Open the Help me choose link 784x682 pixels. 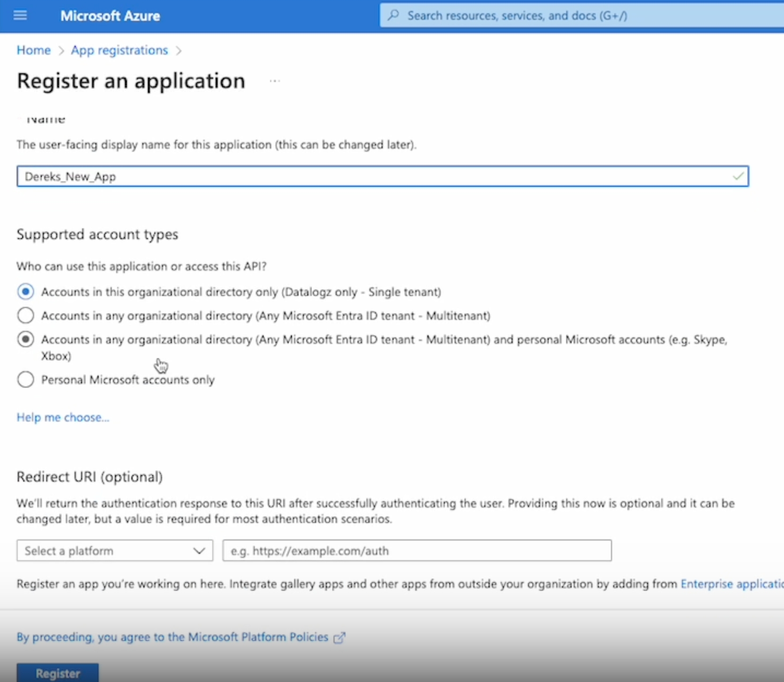[x=63, y=417]
